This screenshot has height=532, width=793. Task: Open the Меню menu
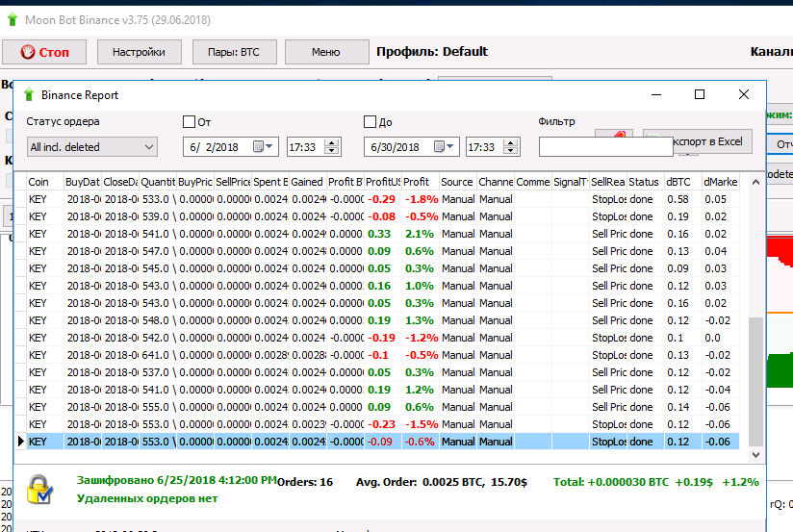pyautogui.click(x=326, y=52)
